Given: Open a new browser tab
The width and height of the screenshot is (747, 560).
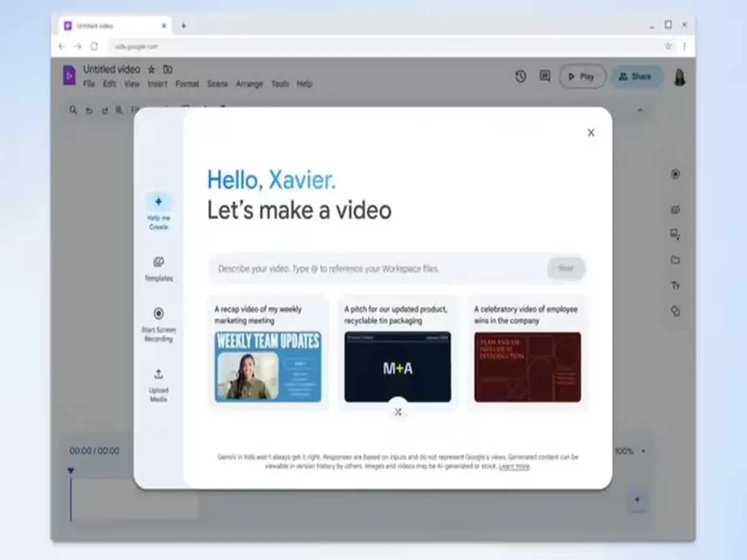Looking at the screenshot, I should tap(183, 26).
